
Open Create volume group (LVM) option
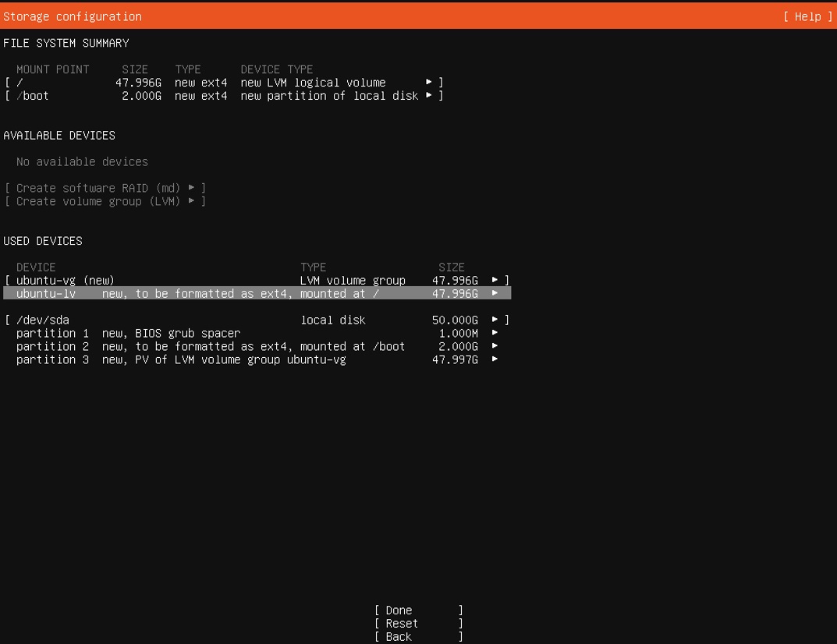pos(105,201)
